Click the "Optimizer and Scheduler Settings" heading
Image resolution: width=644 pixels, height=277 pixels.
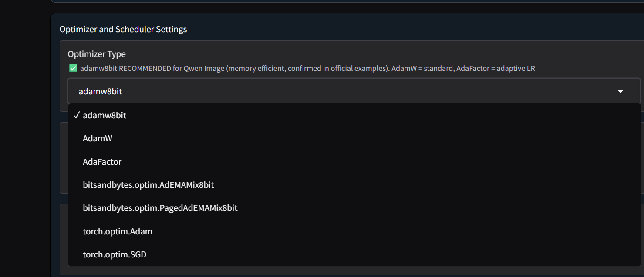[123, 29]
